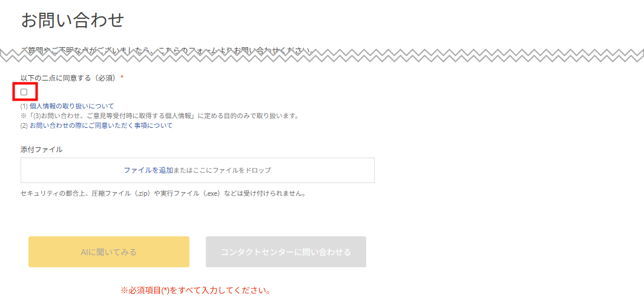Click the (2) marker before the agreement link
This screenshot has height=303, width=644.
(24, 125)
